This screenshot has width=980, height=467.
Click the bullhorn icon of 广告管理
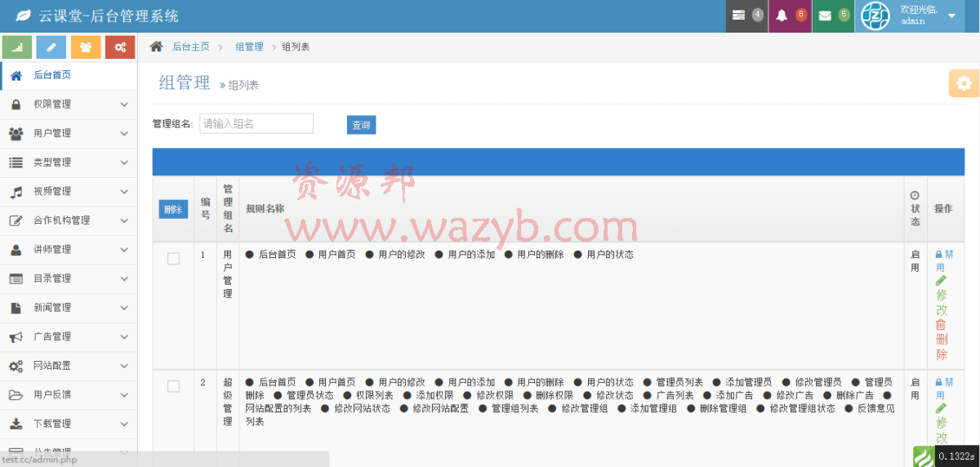pyautogui.click(x=16, y=336)
